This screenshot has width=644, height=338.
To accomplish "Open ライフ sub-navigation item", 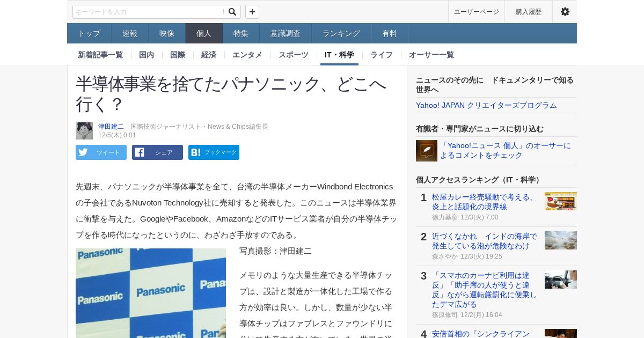I will [382, 55].
